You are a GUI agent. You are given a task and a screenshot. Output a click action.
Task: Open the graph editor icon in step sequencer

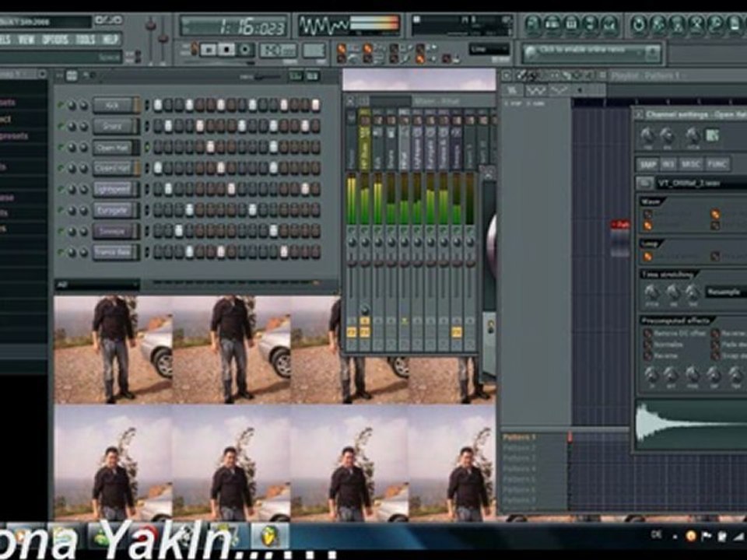296,76
